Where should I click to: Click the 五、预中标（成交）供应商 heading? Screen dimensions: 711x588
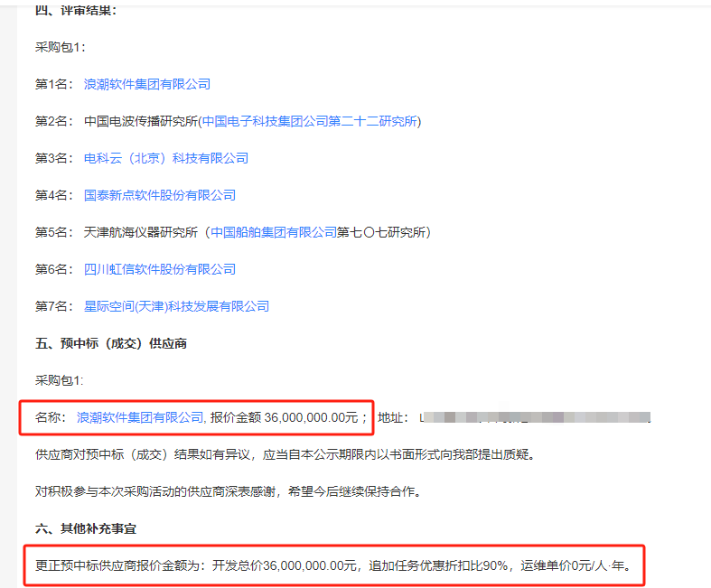[x=111, y=343]
